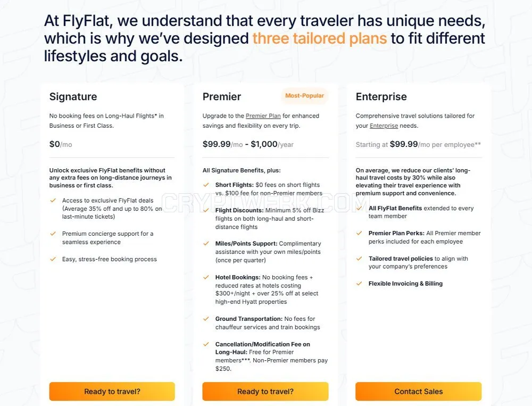Open the Enterprise underlined link
Screen dimensions: 532x406
(384, 126)
